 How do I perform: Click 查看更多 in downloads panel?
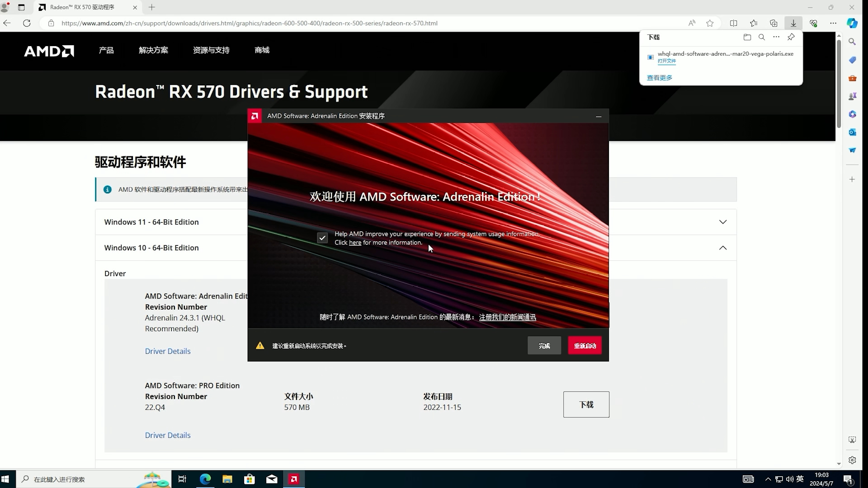[660, 77]
